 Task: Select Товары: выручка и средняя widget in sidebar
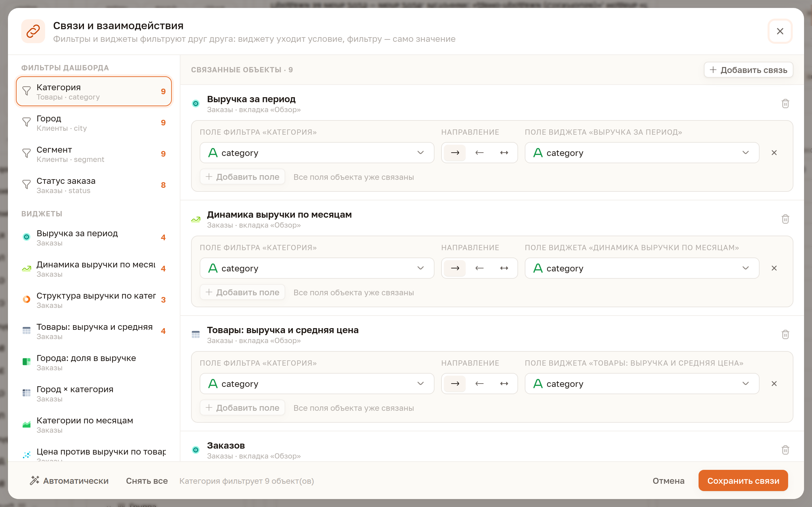click(94, 331)
